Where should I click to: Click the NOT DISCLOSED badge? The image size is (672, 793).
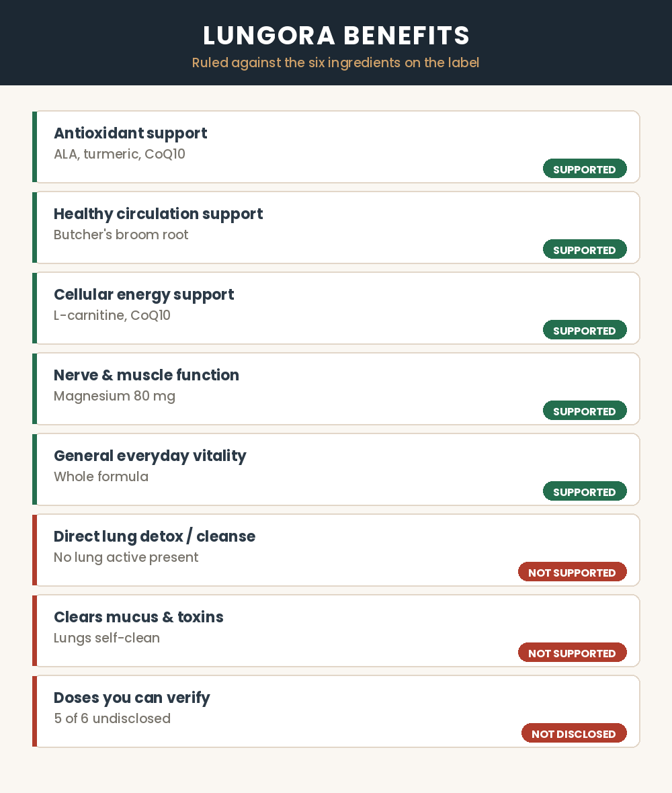point(574,733)
